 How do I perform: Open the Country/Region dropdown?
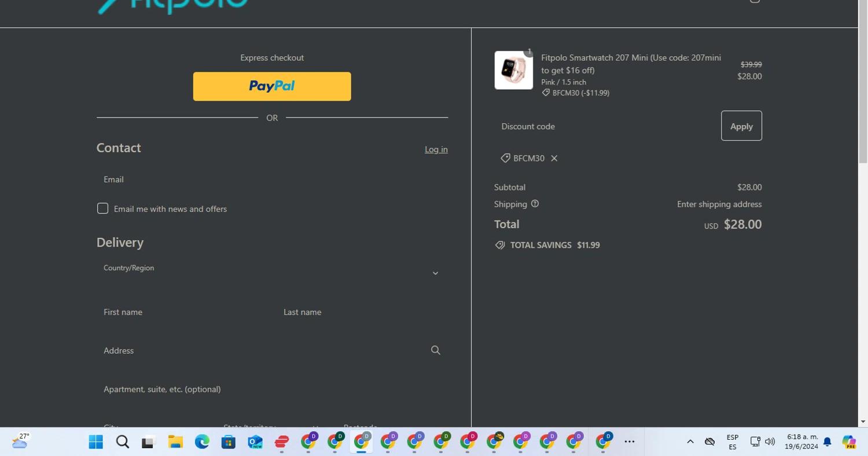pyautogui.click(x=272, y=273)
